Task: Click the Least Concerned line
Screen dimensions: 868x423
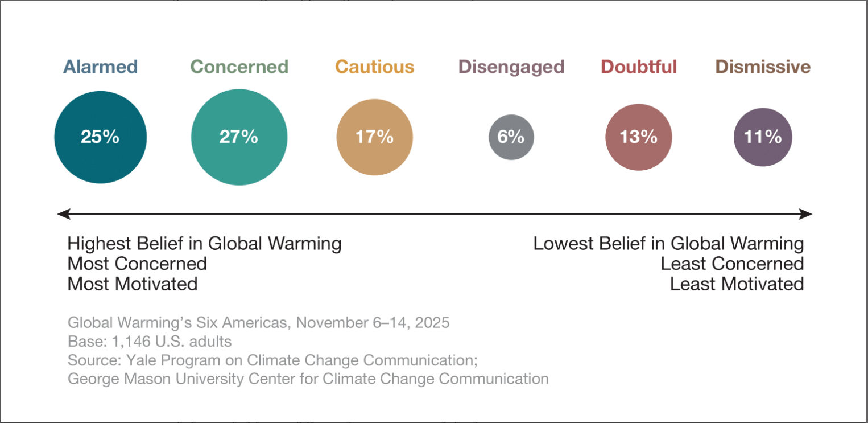Action: (x=732, y=264)
